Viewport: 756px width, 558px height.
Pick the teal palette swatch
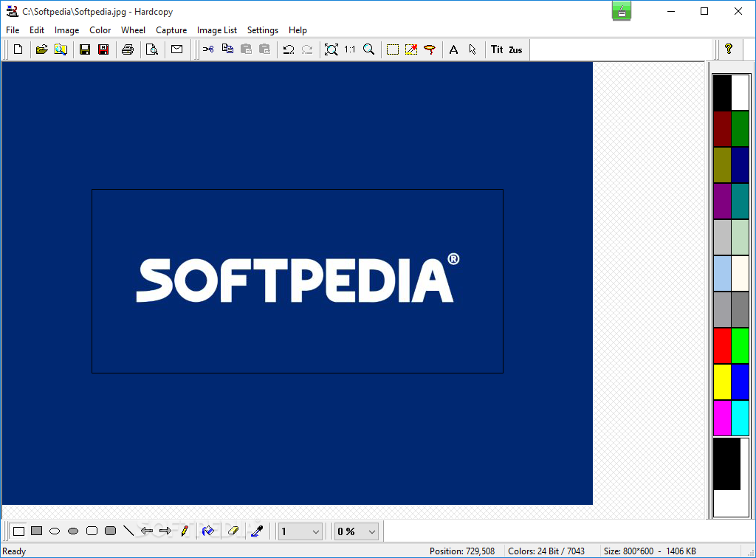pyautogui.click(x=740, y=201)
